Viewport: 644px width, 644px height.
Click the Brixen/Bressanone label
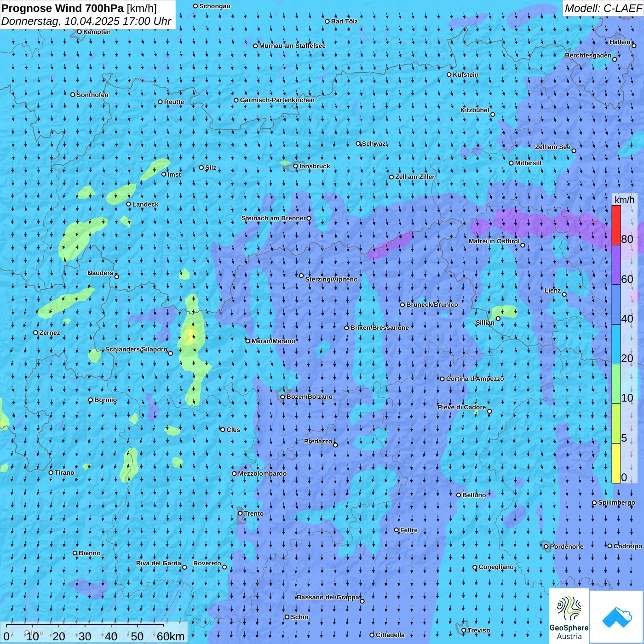tap(379, 328)
